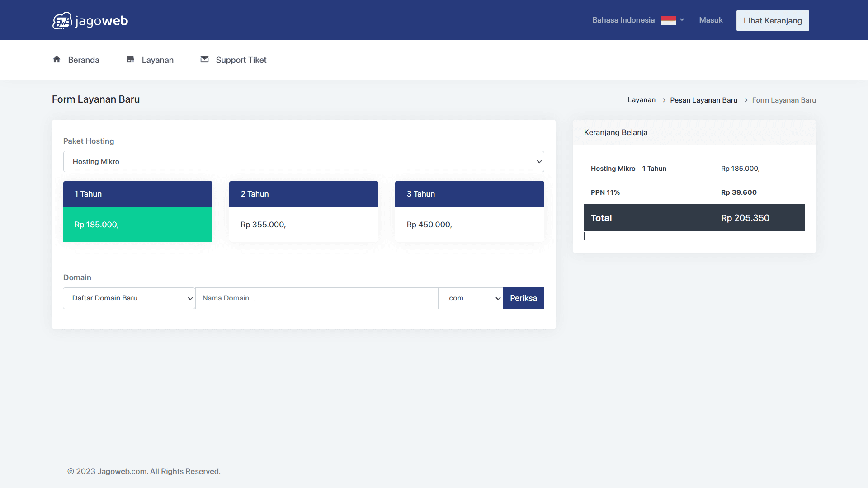
Task: Click the Periksa button
Action: (524, 298)
